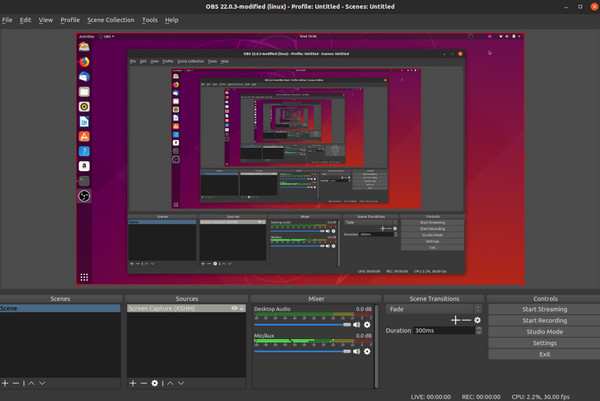Mute Desktop Audio speaker icon

[x=355, y=324]
